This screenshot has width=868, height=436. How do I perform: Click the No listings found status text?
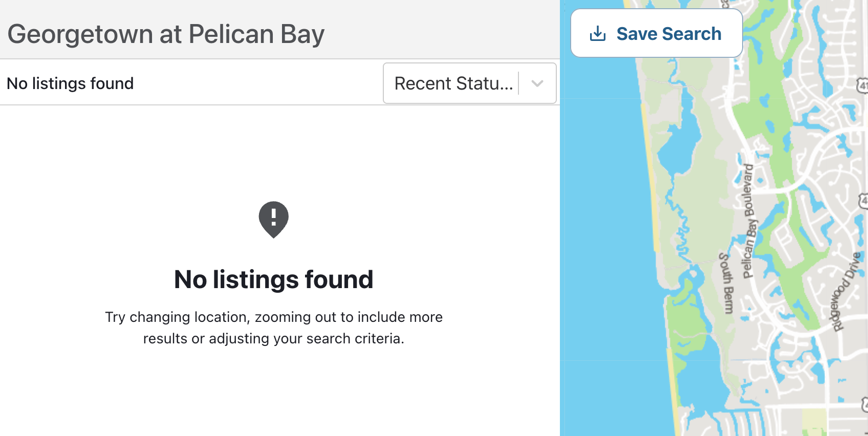70,83
